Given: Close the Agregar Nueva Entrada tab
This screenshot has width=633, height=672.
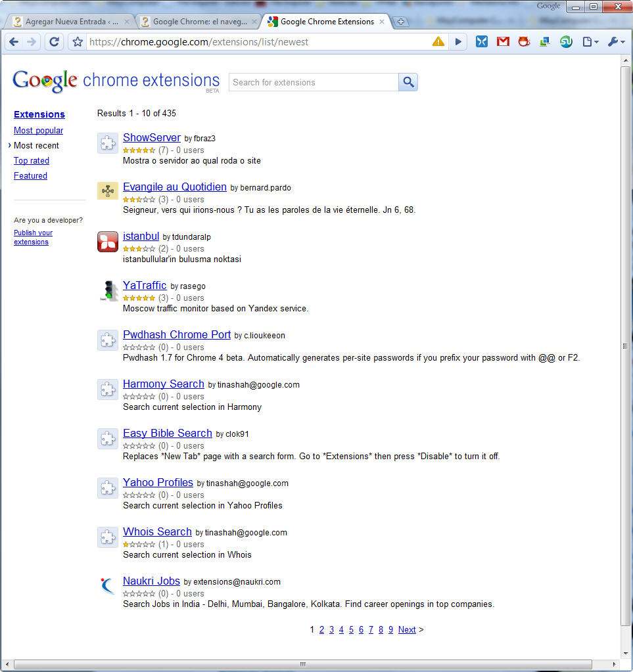Looking at the screenshot, I should (126, 22).
